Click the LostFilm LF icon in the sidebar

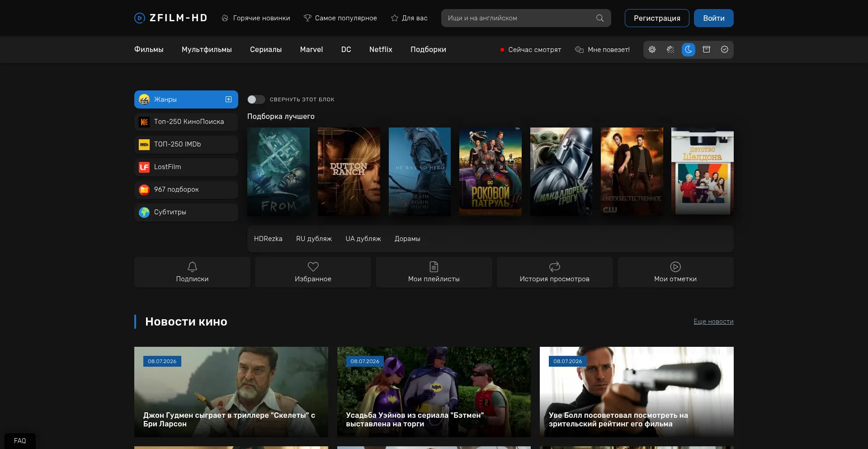pyautogui.click(x=144, y=167)
